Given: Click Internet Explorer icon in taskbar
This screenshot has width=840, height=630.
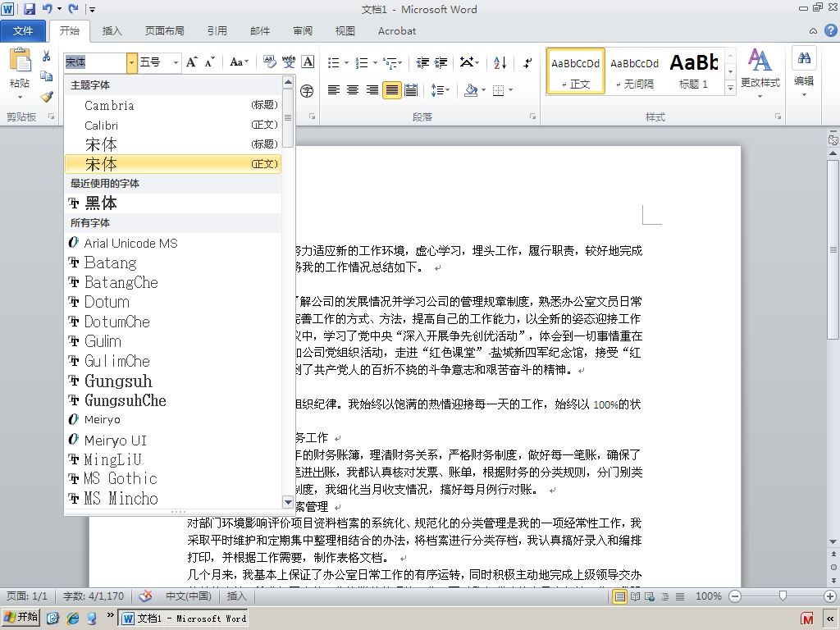Looking at the screenshot, I should click(72, 619).
